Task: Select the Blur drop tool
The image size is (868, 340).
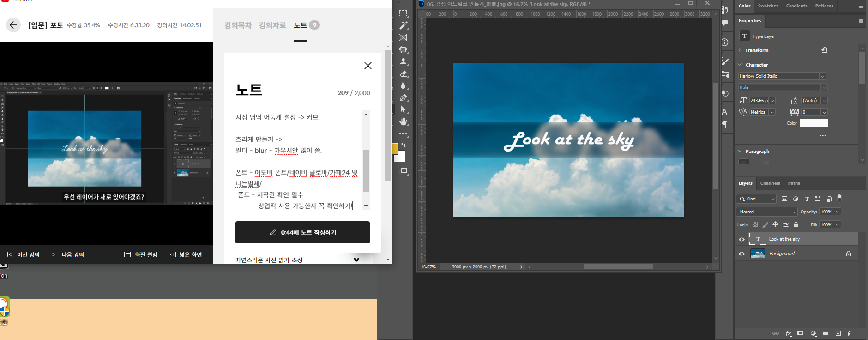Action: point(403,85)
